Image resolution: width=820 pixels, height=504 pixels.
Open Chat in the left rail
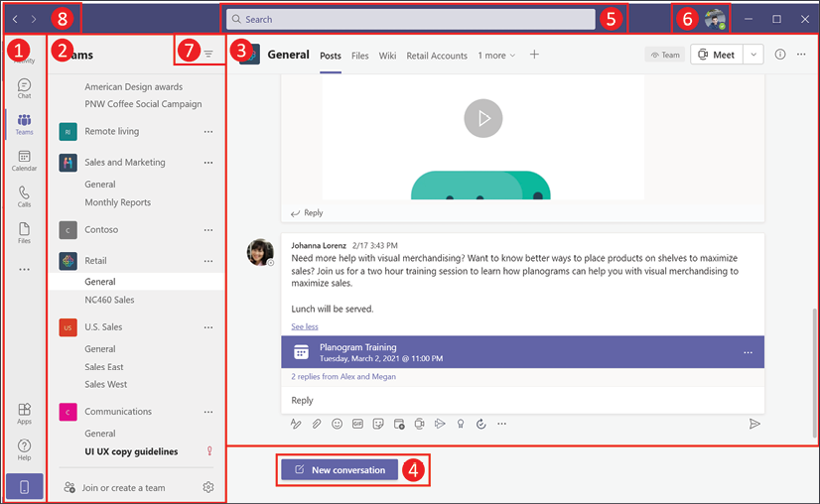[x=24, y=88]
